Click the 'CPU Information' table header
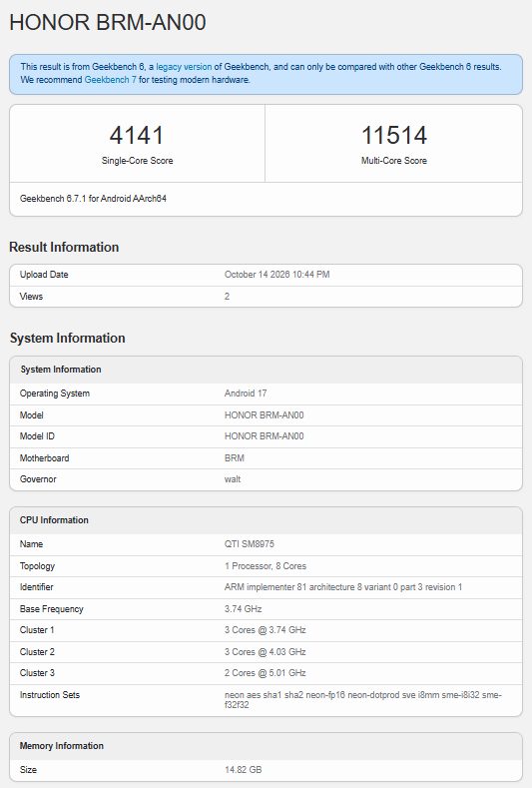Screen dimensions: 532x788 54,520
